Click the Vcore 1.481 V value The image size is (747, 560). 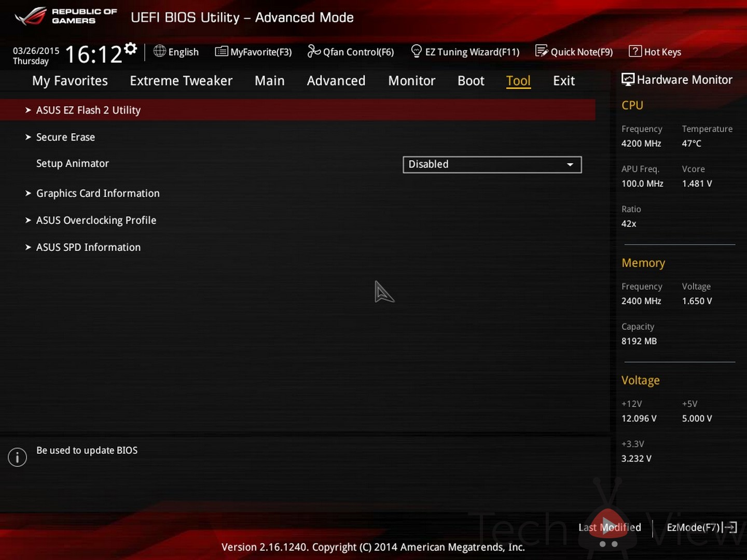click(x=697, y=184)
